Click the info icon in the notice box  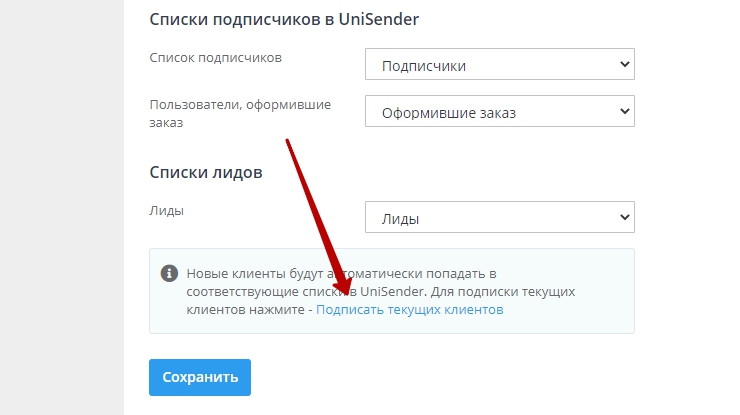[x=170, y=272]
